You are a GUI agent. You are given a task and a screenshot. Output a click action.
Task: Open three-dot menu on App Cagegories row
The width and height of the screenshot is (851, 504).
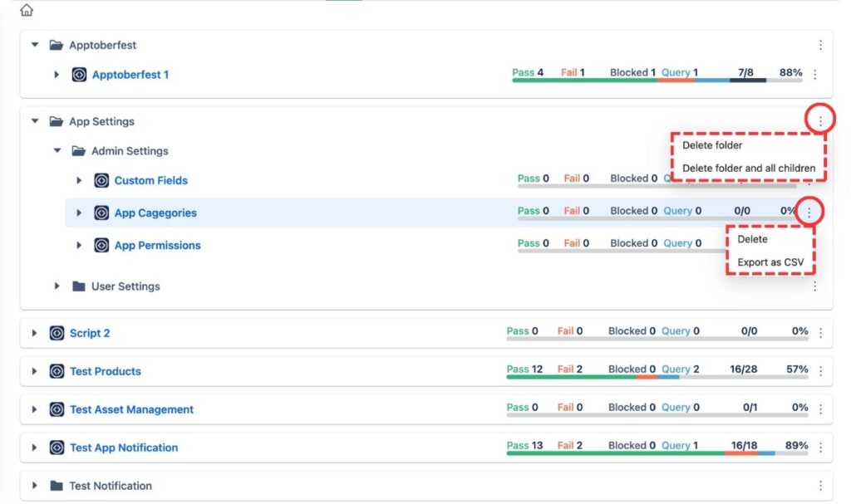click(809, 213)
